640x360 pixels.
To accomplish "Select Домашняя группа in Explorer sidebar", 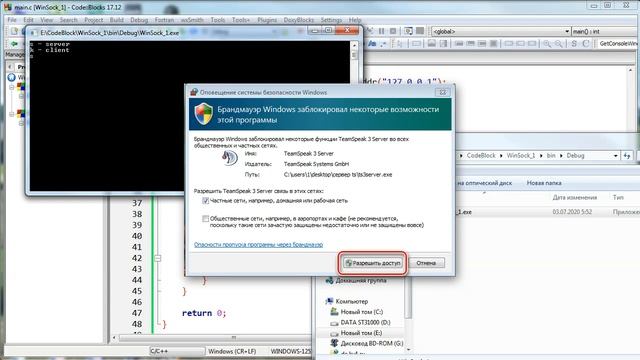I will pos(356,280).
